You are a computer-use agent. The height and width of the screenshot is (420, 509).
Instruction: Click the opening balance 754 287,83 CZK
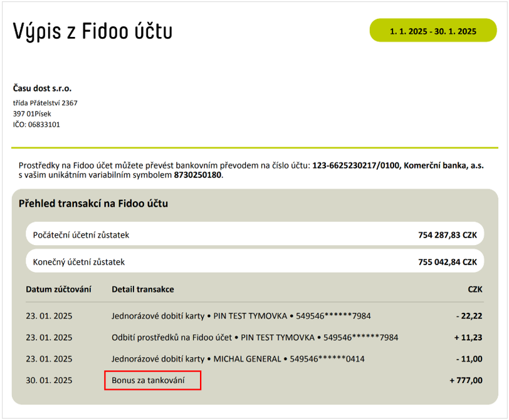tap(448, 235)
